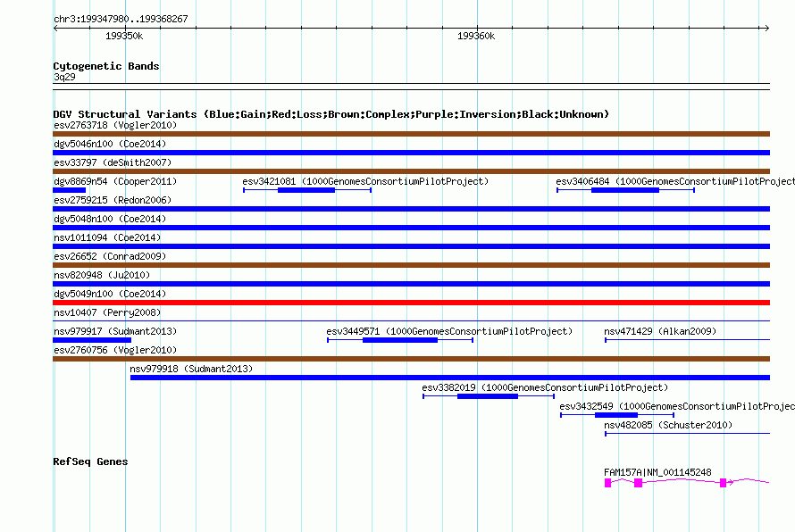Screen dimensions: 795x532
Task: Open the nsv471429 (Alkan2009) label
Action: click(x=660, y=331)
